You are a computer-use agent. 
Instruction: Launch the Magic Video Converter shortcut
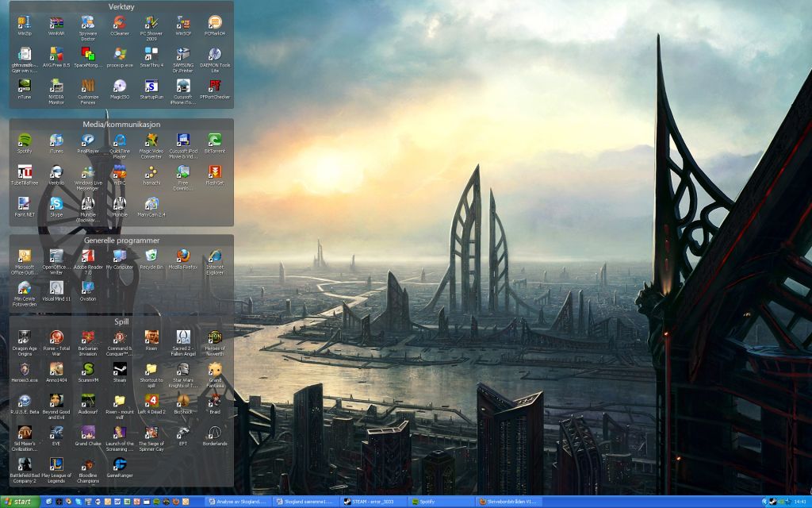point(151,146)
